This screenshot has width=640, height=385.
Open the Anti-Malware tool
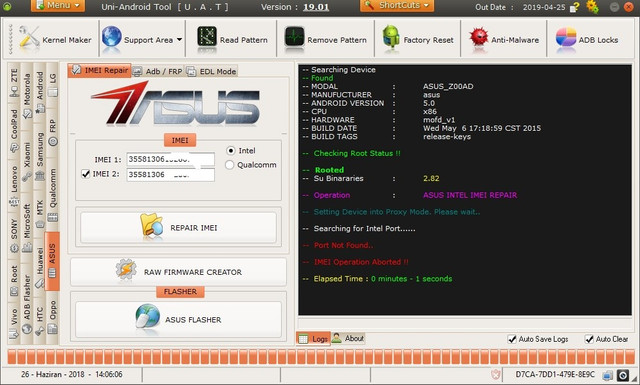504,40
